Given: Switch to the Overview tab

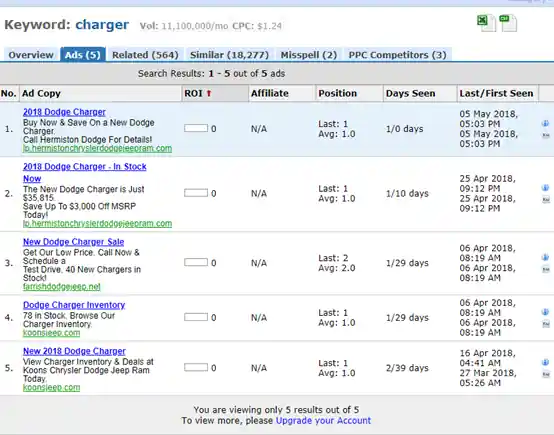Looking at the screenshot, I should click(x=31, y=55).
